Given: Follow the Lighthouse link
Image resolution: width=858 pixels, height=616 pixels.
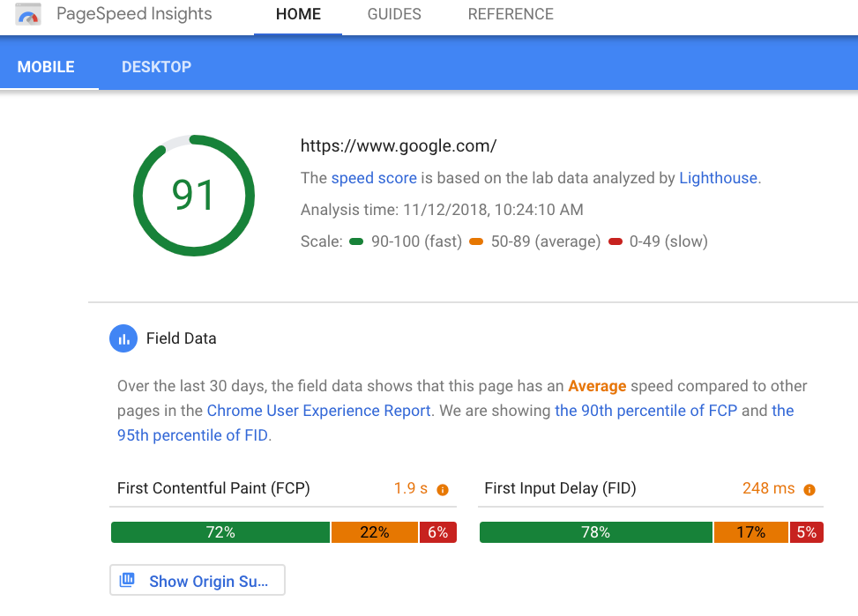Looking at the screenshot, I should [718, 178].
